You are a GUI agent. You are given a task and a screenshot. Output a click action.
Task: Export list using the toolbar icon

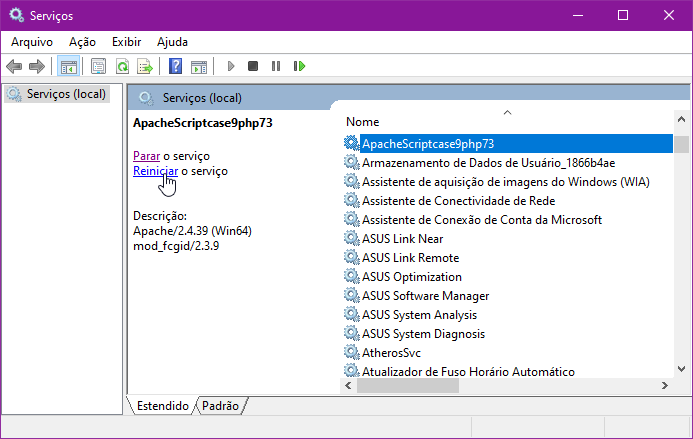point(145,66)
